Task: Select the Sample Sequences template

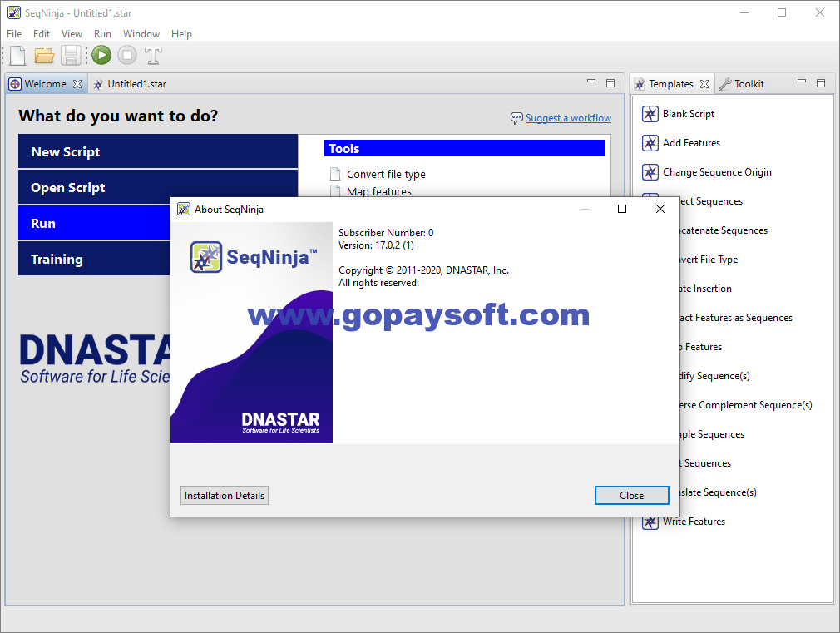Action: point(711,434)
